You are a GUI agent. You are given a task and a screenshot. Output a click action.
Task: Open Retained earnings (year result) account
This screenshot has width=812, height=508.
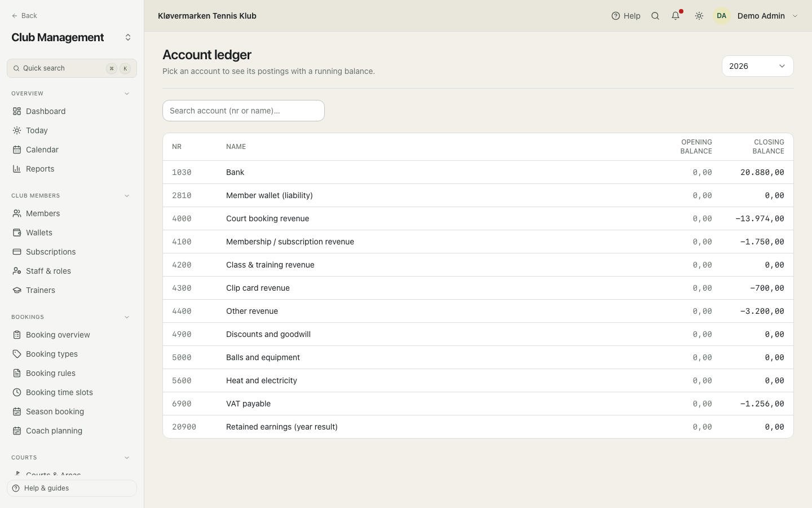(478, 427)
